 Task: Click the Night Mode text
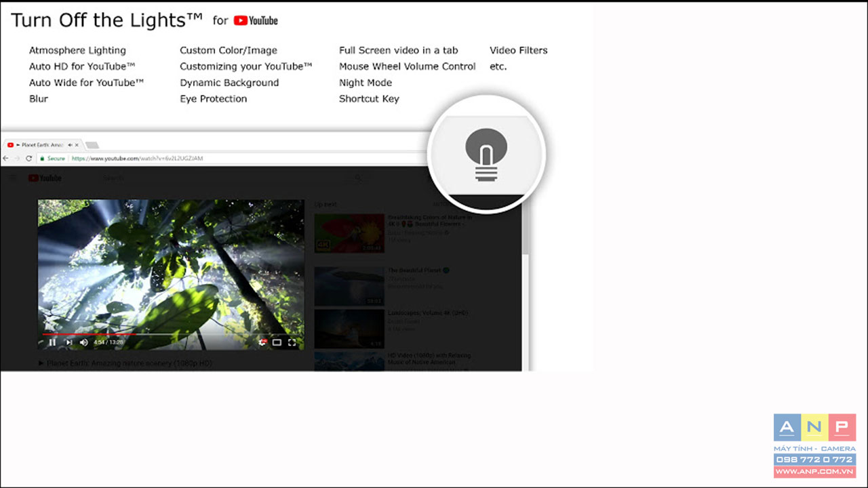(x=366, y=83)
